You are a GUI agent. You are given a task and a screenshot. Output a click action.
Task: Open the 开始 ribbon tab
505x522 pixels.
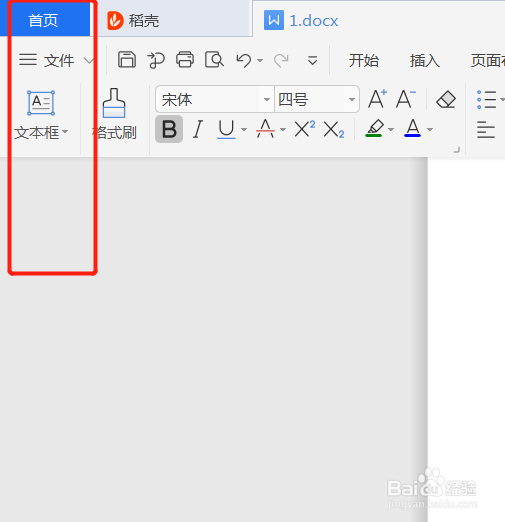click(x=364, y=61)
